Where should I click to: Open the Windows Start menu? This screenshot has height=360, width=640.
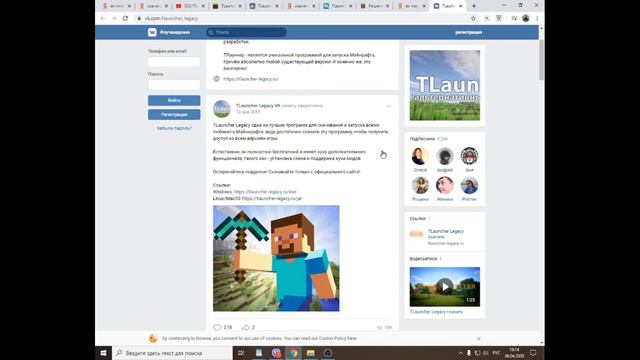tap(103, 353)
